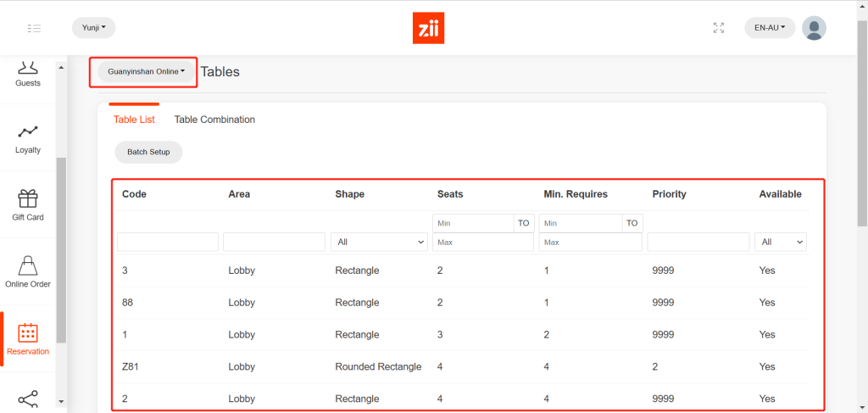Click the sidebar menu toggle icon
The width and height of the screenshot is (868, 413).
point(34,28)
